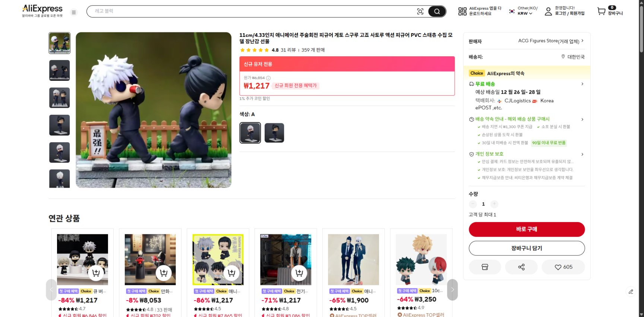Click the image search camera icon
Screen dimensions: 644x317
pos(420,12)
